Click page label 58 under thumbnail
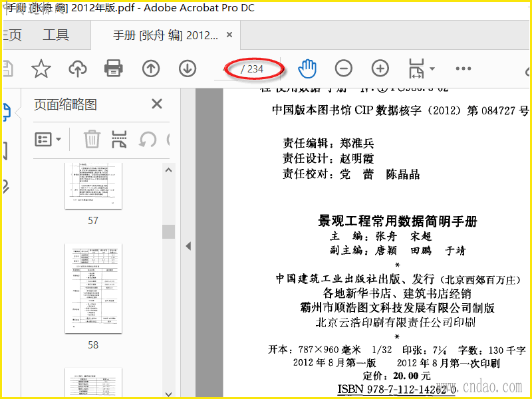Screen dimensions: 532x399 pyautogui.click(x=93, y=344)
